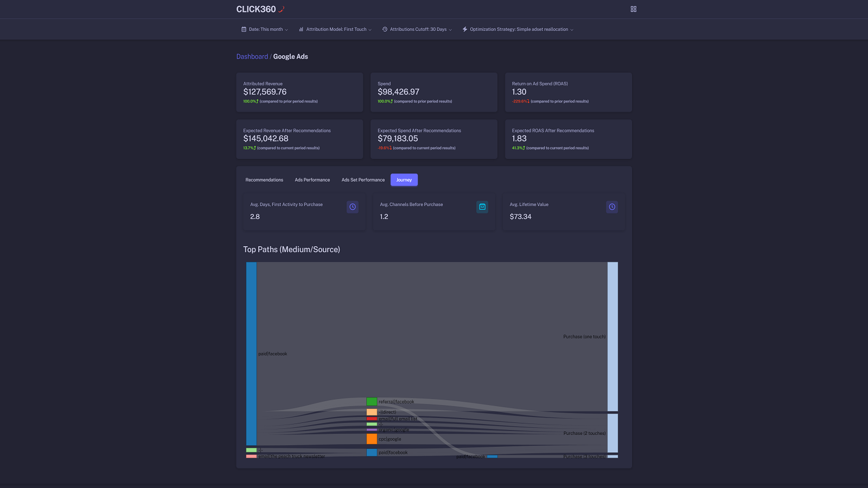
Task: Click the clock icon on Avg. Days to Purchase card
Action: tap(352, 207)
